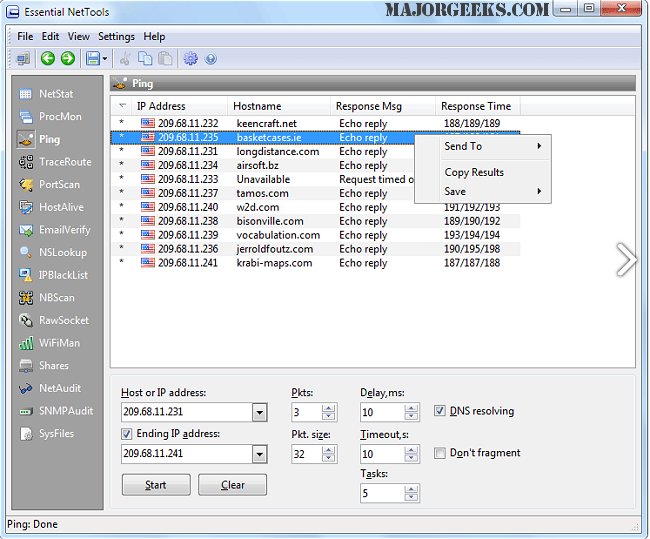650x539 pixels.
Task: Click the Pkts value field
Action: (x=307, y=413)
